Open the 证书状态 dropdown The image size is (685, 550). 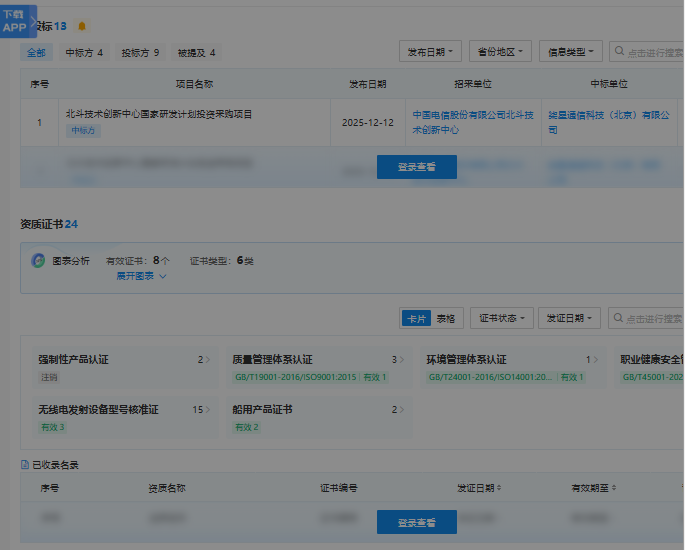pos(502,318)
